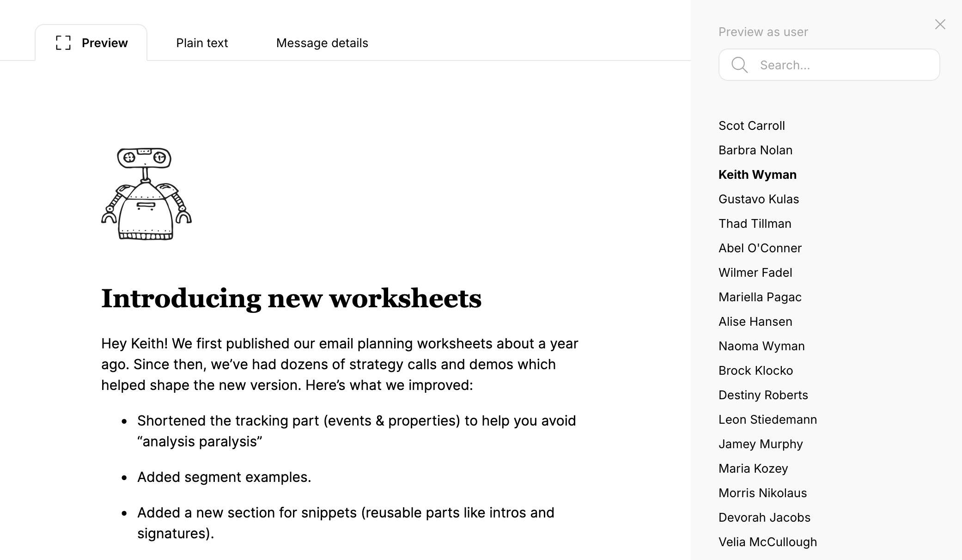
Task: Choose Destiny Roberts as preview user
Action: click(x=763, y=395)
